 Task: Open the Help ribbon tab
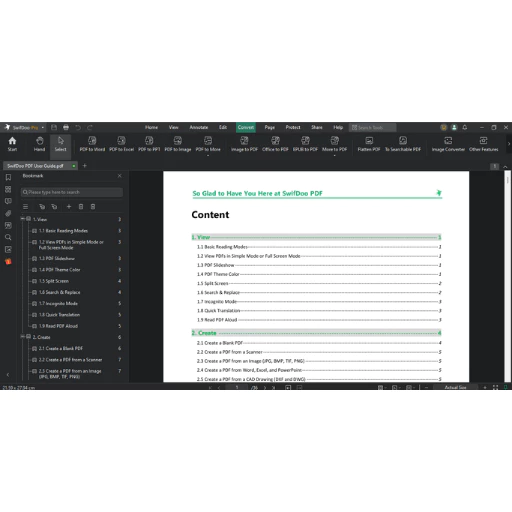(338, 127)
